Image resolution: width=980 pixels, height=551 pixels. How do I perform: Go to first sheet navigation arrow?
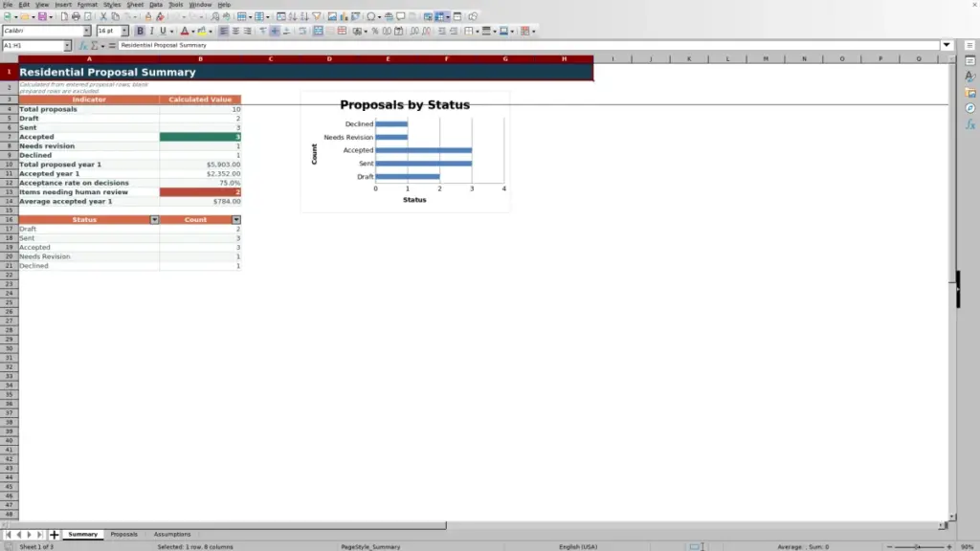(8, 535)
